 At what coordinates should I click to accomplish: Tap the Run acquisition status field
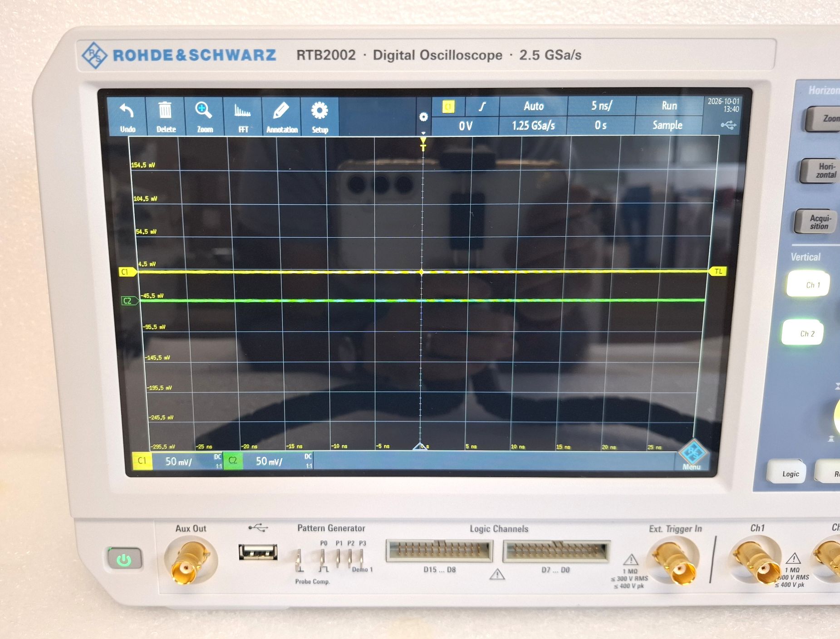[x=669, y=106]
